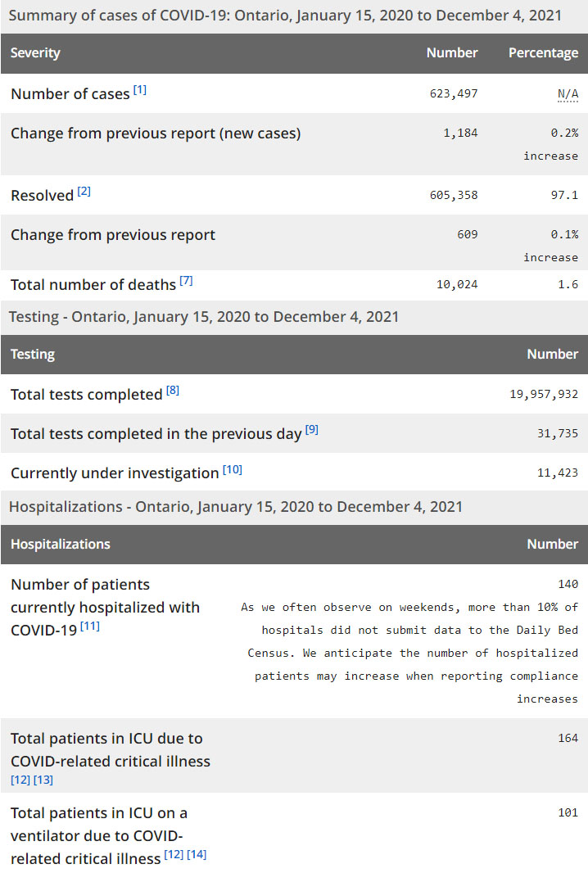
Task: Click the 10,024 deaths value
Action: (x=459, y=285)
